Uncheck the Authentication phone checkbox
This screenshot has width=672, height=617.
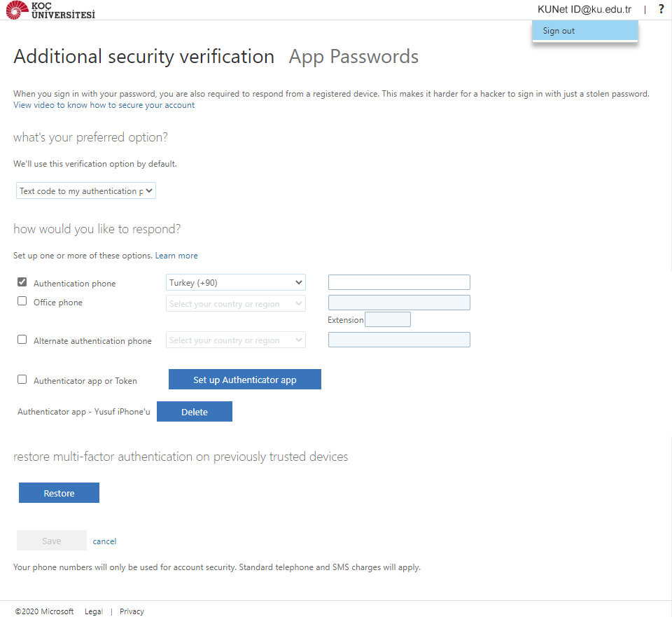[22, 282]
